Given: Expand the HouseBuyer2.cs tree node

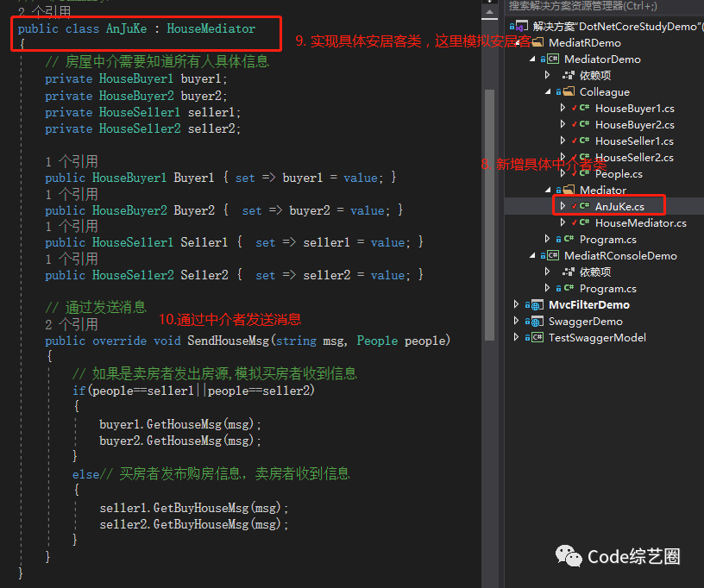Looking at the screenshot, I should pos(563,124).
